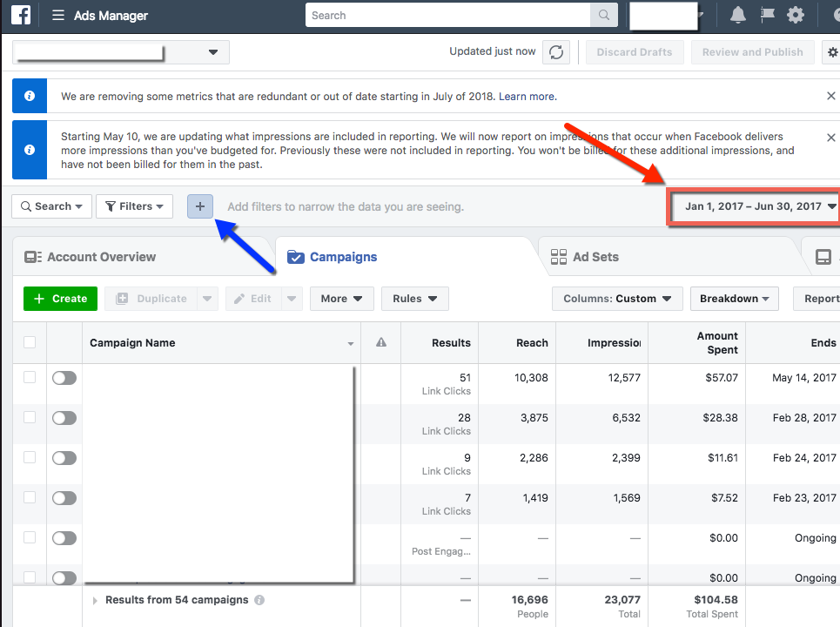
Task: Open the notifications bell
Action: tap(738, 15)
